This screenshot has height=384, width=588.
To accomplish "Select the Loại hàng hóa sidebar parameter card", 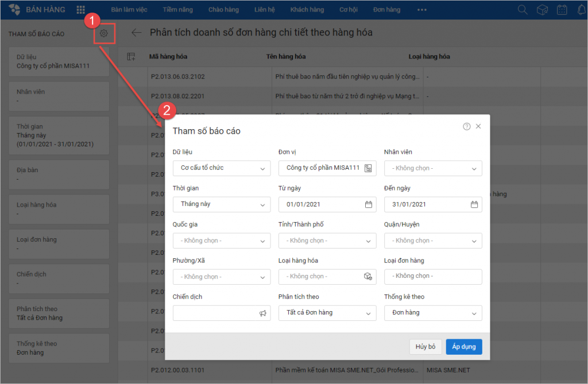I will (59, 210).
